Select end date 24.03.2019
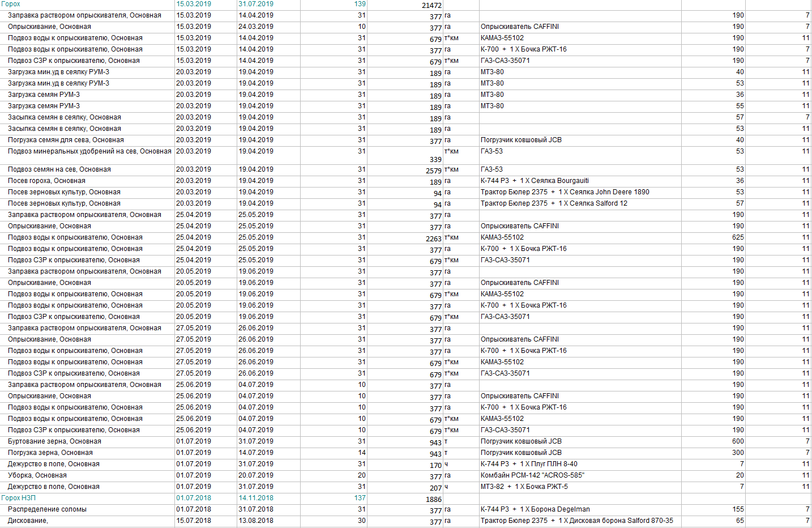The height and width of the screenshot is (528, 812). pyautogui.click(x=256, y=27)
